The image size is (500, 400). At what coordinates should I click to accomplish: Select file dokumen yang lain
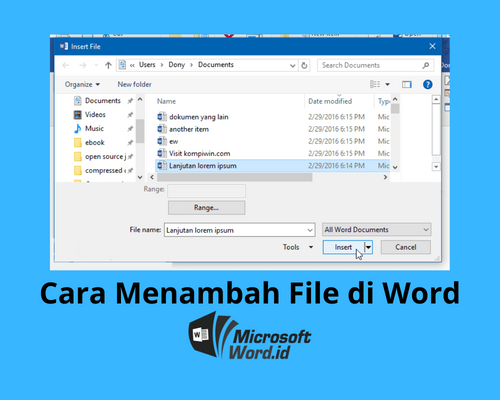[199, 117]
